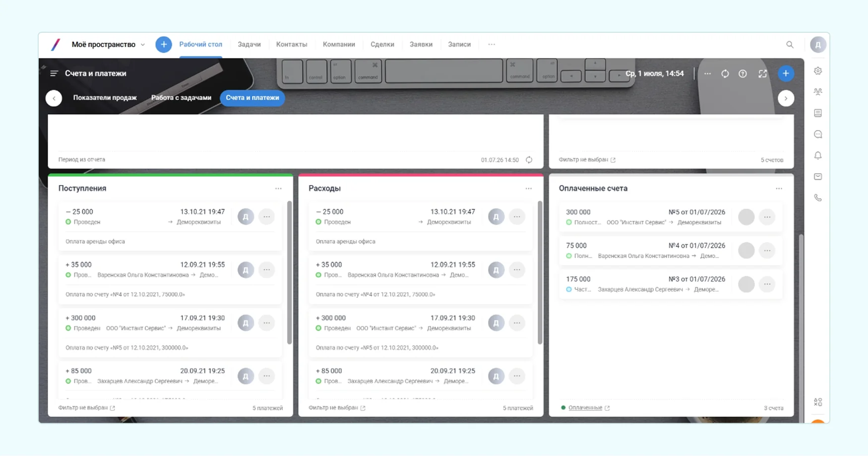Open the list document icon in right sidebar

(x=818, y=113)
